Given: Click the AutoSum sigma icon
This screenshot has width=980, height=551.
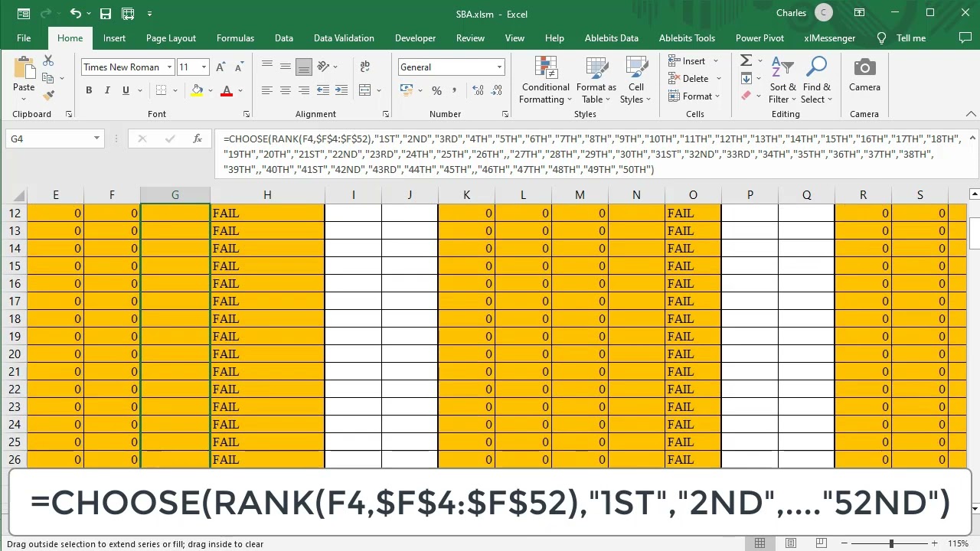Looking at the screenshot, I should (746, 60).
